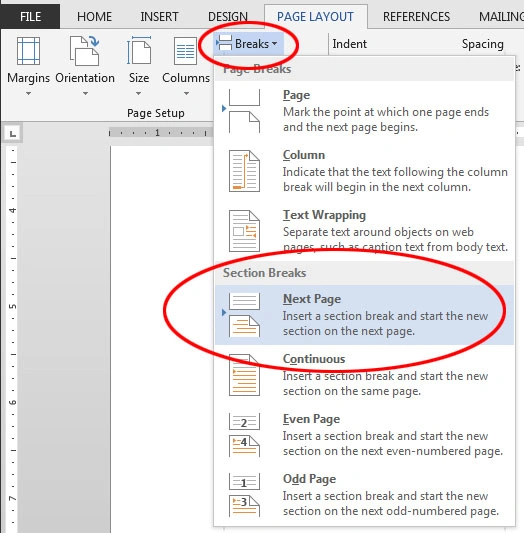Switch to the REFERENCES tab

[x=416, y=17]
